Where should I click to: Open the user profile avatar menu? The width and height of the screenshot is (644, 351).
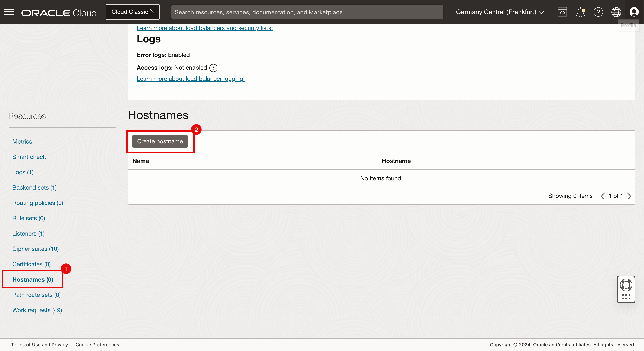634,12
